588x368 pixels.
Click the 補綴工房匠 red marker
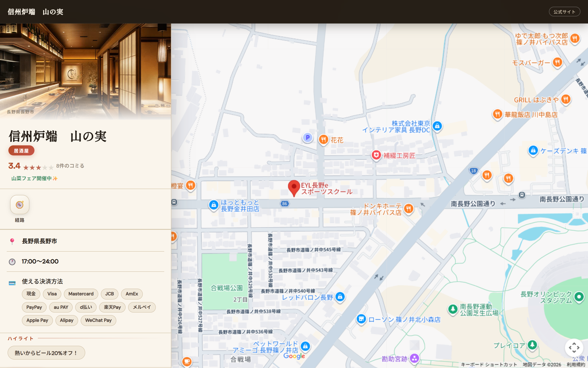pyautogui.click(x=376, y=155)
